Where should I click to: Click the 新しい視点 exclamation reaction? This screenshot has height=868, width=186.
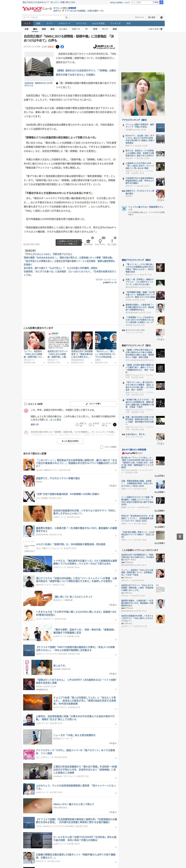click(112, 242)
